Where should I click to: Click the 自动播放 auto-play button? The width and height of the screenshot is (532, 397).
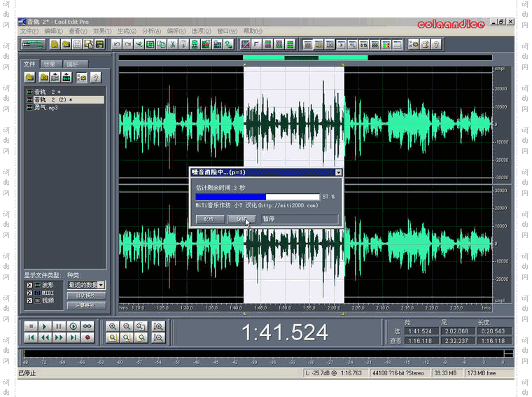tap(86, 295)
